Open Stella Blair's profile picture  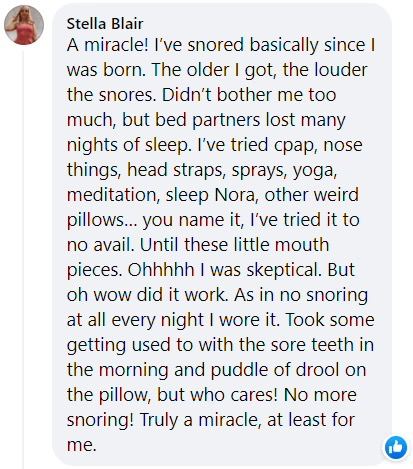(x=24, y=25)
